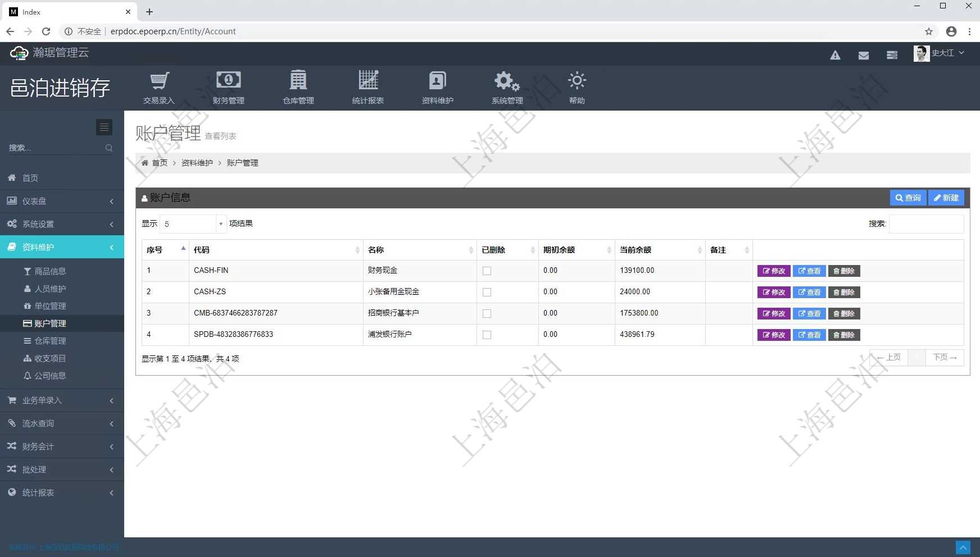
Task: Expand the 系统设置 sidebar section
Action: click(62, 224)
